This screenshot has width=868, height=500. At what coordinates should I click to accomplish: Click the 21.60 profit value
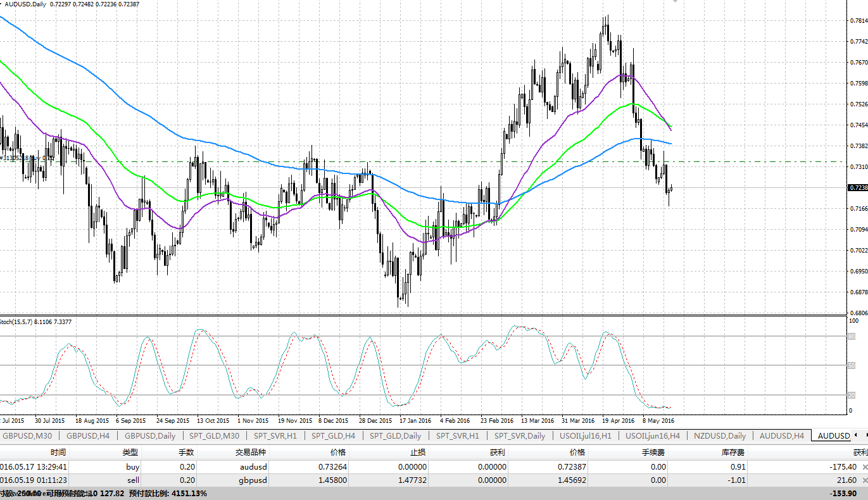coord(847,480)
